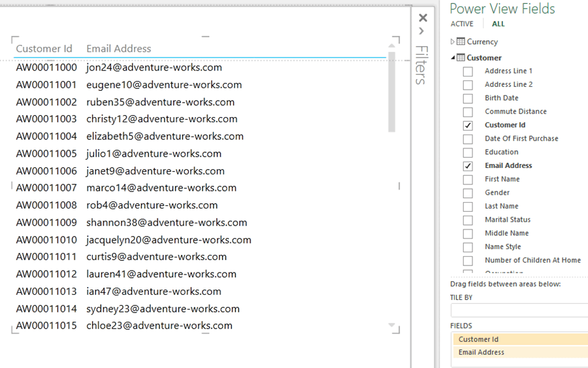Screen dimensions: 588x368
Task: Click the table vertical scrollbar thumb
Action: (391, 92)
